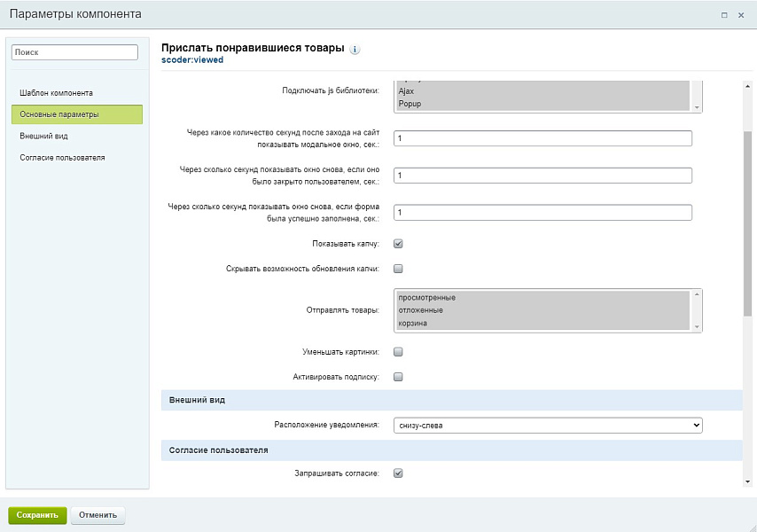Enable Скрывать возможность обновления капчи checkbox

(398, 269)
